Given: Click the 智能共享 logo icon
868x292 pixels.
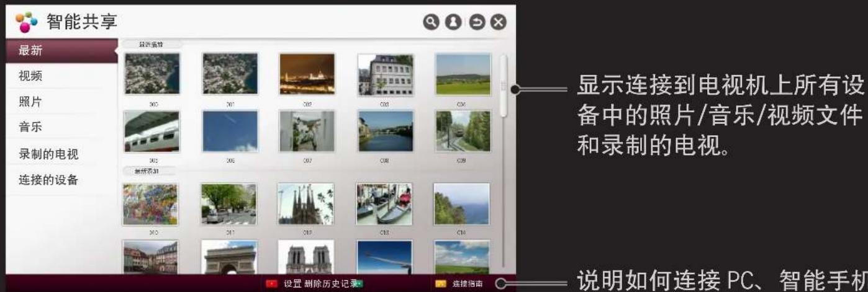Looking at the screenshot, I should coord(25,22).
